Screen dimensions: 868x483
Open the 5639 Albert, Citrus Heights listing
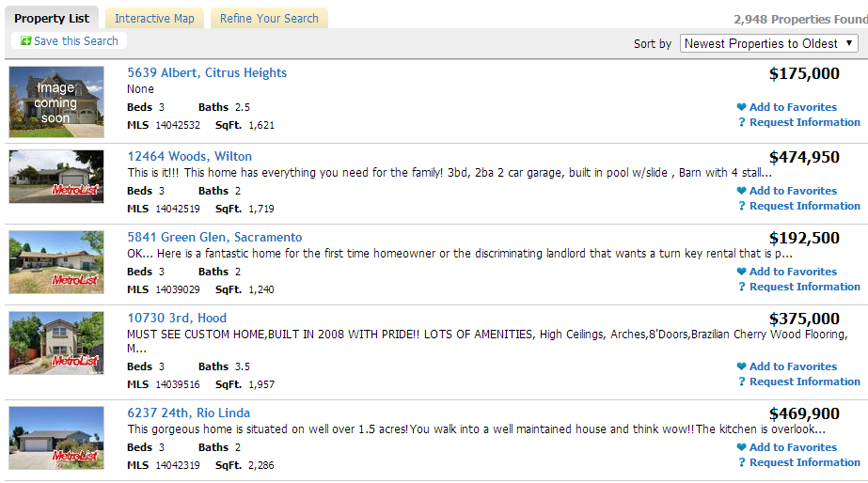(207, 73)
